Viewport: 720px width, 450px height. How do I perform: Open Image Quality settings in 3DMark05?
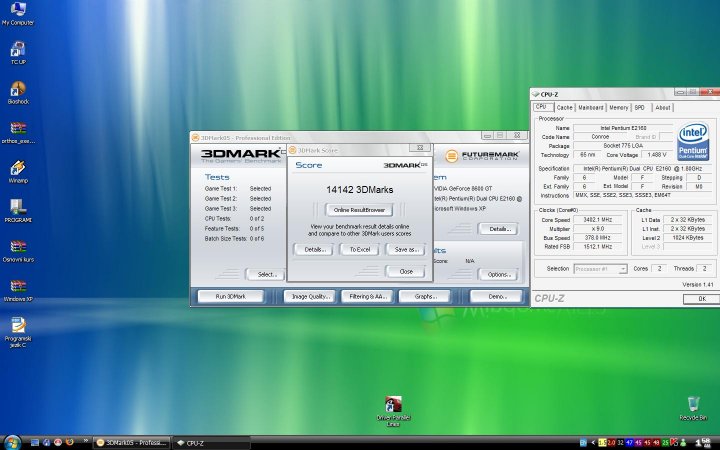(x=310, y=297)
